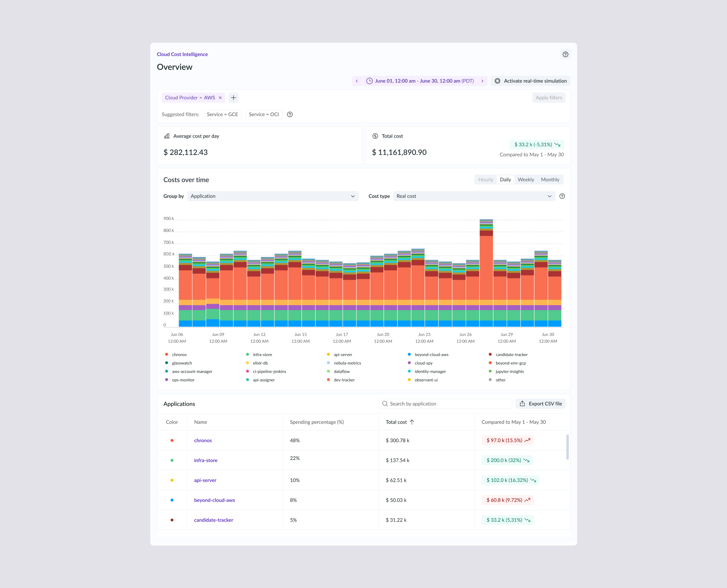The height and width of the screenshot is (588, 727).
Task: Click the Total cost dollar icon
Action: (375, 136)
